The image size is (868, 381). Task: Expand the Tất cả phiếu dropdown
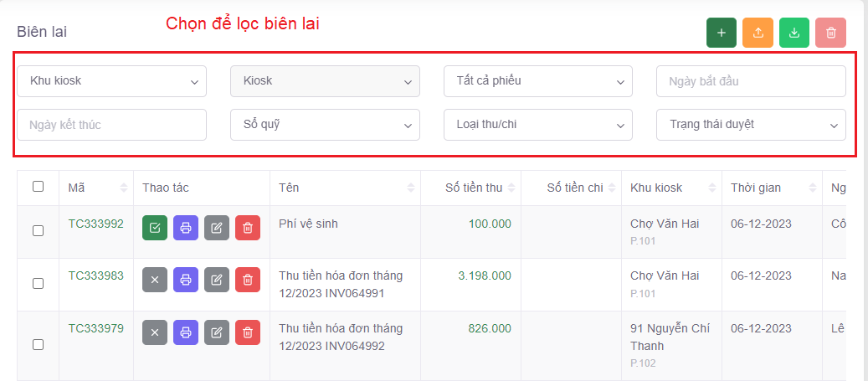coord(537,81)
